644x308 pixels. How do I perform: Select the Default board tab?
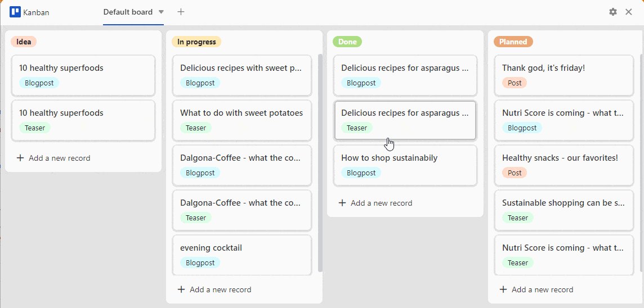pyautogui.click(x=128, y=12)
